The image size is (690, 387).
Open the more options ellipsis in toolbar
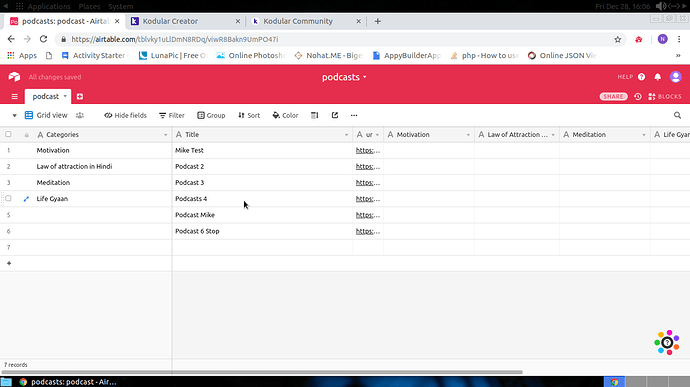pyautogui.click(x=354, y=115)
